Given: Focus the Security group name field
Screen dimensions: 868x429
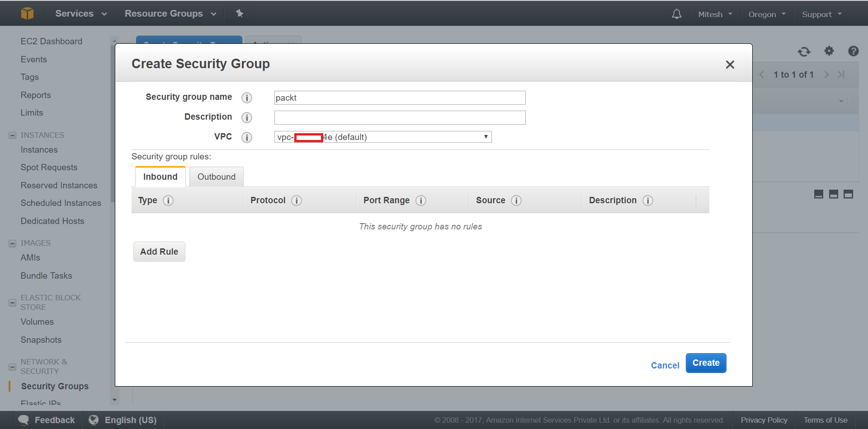Looking at the screenshot, I should pyautogui.click(x=400, y=98).
